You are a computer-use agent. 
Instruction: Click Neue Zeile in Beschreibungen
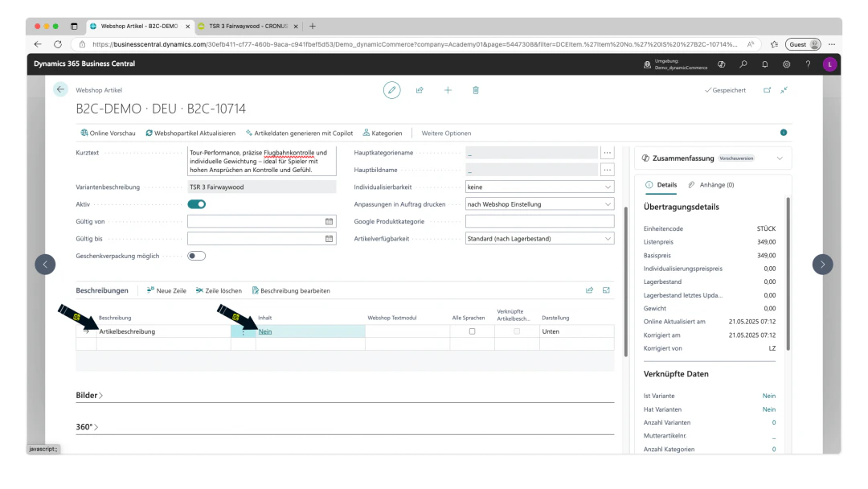[166, 290]
